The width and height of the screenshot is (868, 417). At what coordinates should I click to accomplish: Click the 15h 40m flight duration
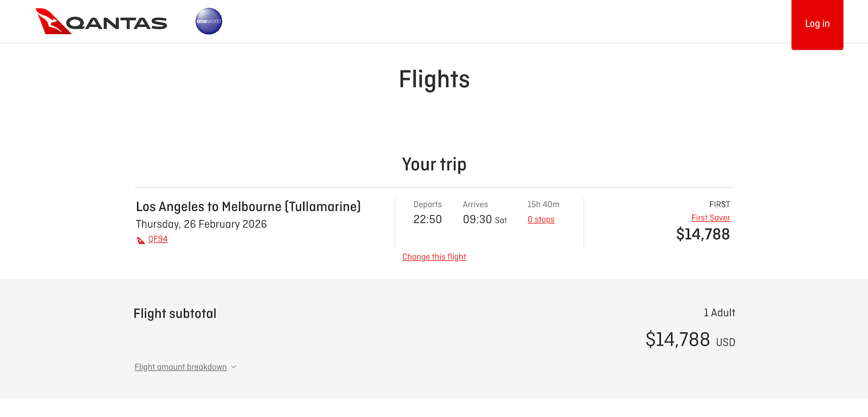[543, 204]
